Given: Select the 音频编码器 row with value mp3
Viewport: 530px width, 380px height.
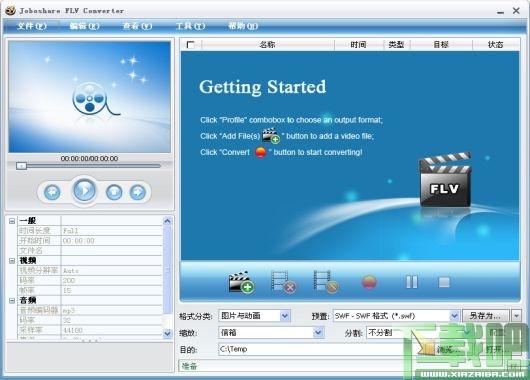Looking at the screenshot, I should click(90, 310).
